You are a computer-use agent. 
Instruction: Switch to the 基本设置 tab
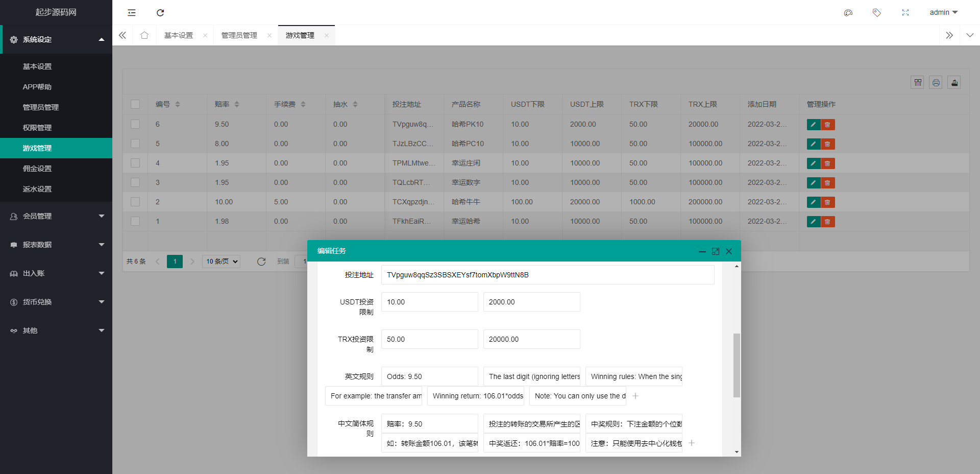point(179,35)
